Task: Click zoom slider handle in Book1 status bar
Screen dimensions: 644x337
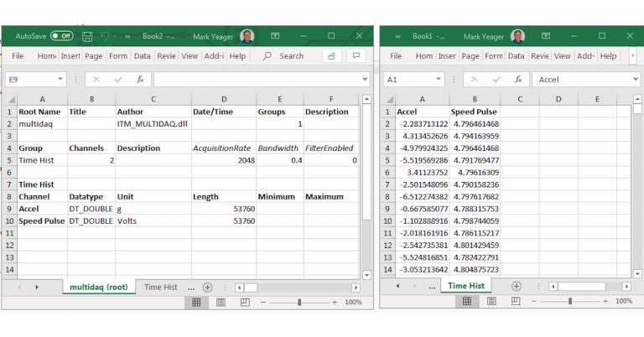Action: [570, 301]
